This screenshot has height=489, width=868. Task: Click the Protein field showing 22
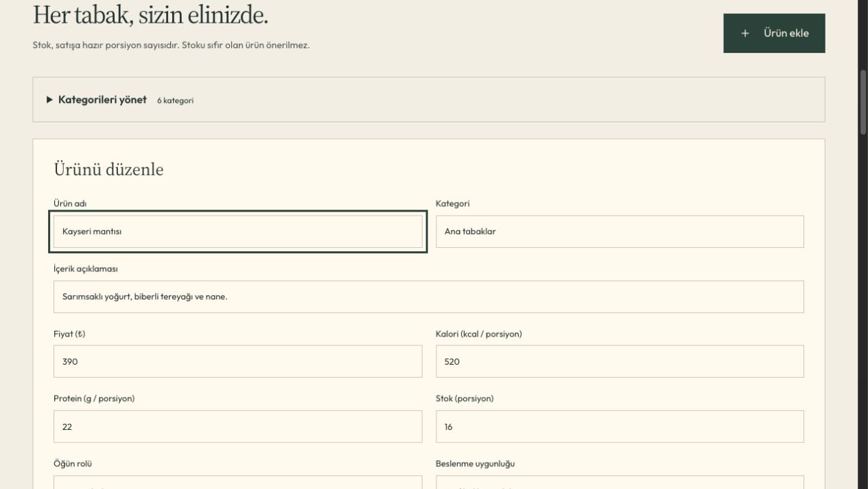coord(238,427)
